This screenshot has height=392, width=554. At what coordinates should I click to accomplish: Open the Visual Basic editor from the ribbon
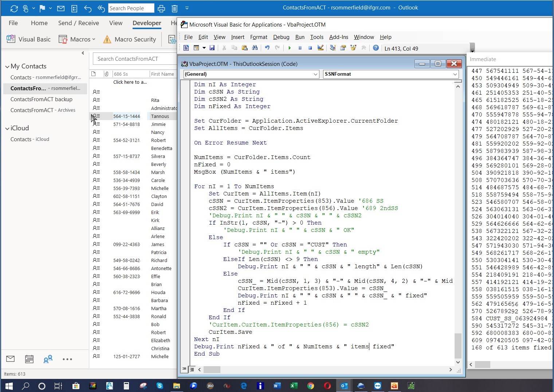click(29, 39)
